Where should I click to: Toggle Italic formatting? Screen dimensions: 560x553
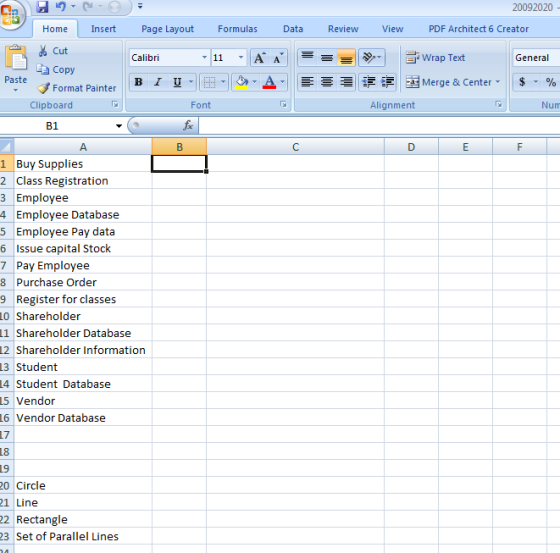(158, 82)
